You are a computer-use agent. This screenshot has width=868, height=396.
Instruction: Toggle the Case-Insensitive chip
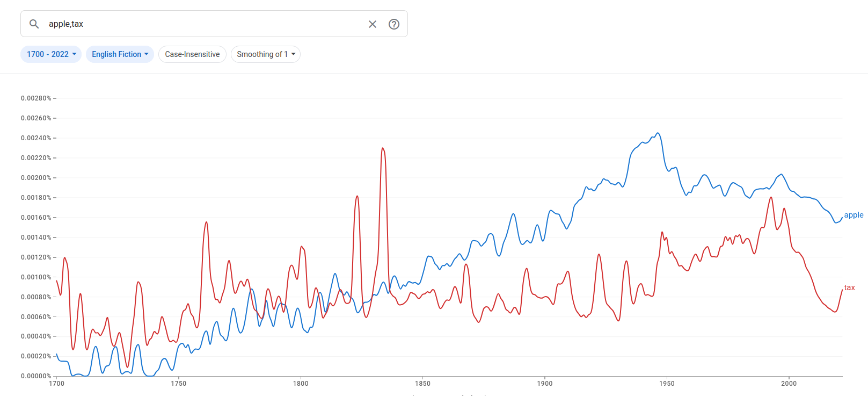(x=192, y=54)
